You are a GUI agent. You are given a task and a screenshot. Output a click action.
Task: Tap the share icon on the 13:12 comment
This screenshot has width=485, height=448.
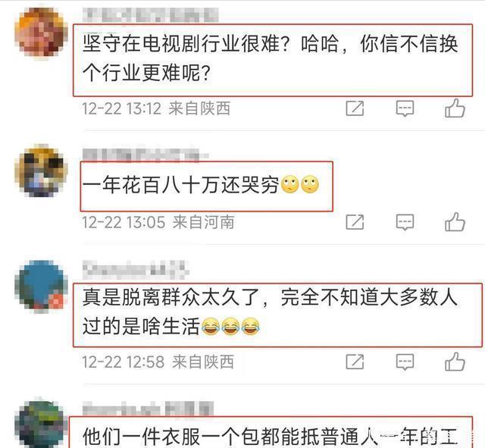[355, 108]
